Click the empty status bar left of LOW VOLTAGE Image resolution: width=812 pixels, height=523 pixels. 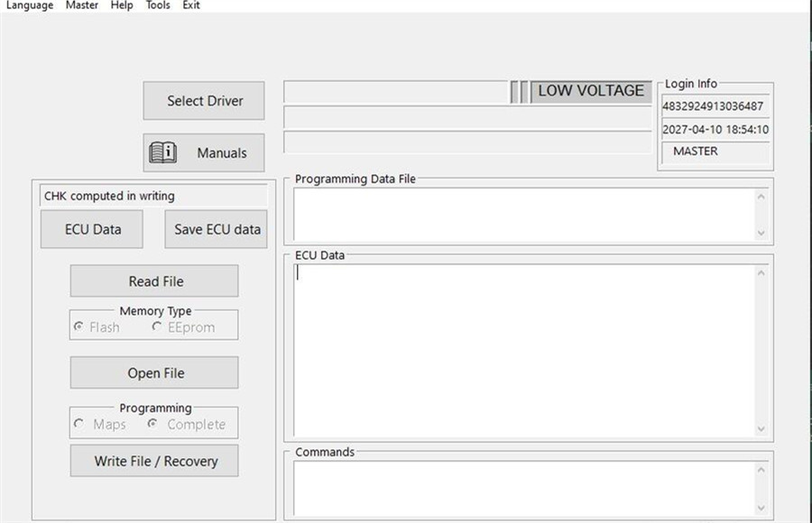click(397, 92)
